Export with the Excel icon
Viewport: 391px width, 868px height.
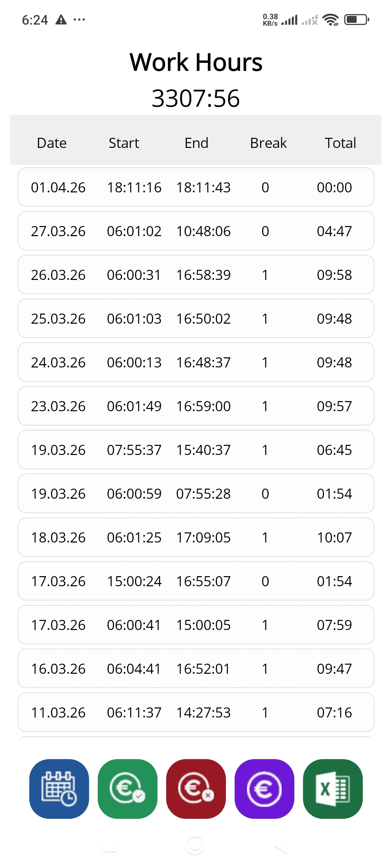tap(333, 788)
